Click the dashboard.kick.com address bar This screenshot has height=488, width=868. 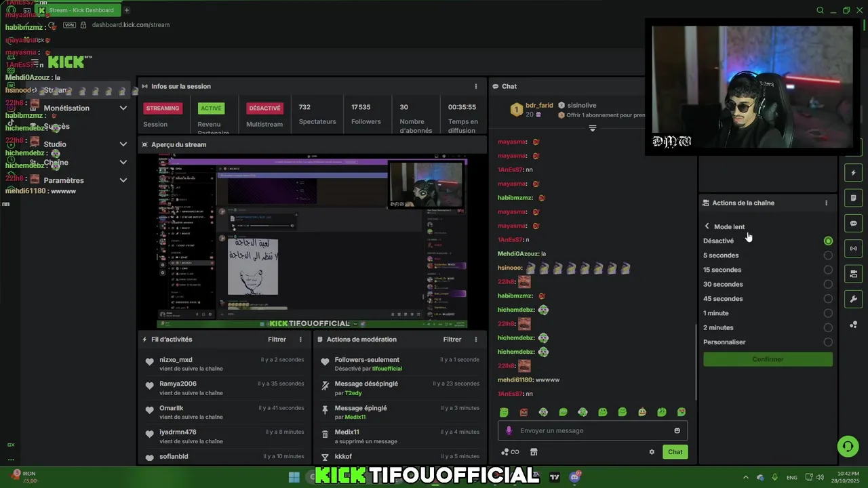131,25
